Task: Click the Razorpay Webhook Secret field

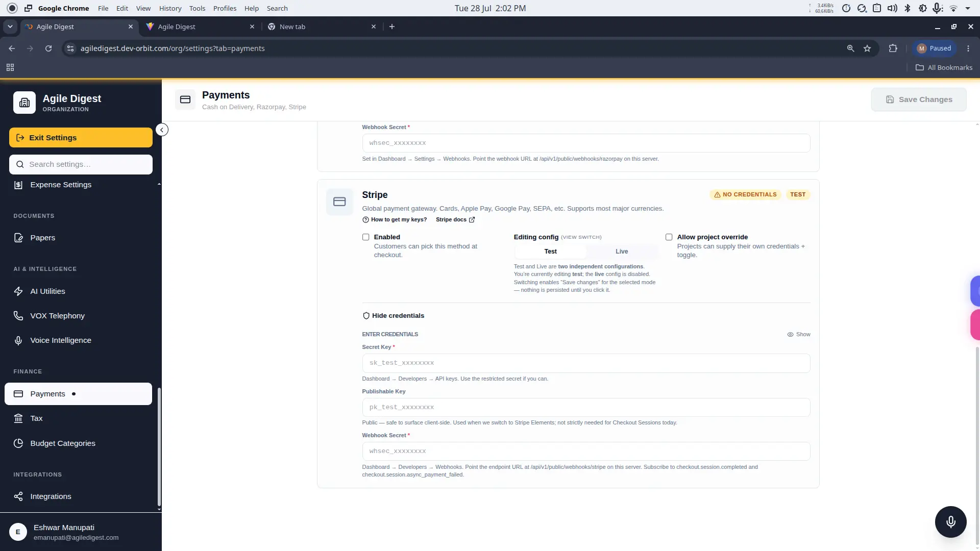Action: tap(586, 143)
